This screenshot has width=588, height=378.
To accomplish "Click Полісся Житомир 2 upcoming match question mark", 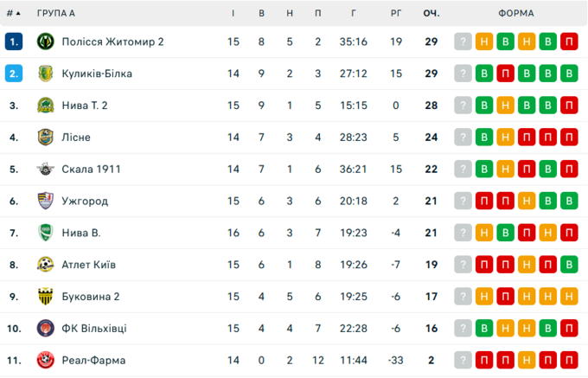I will [463, 42].
